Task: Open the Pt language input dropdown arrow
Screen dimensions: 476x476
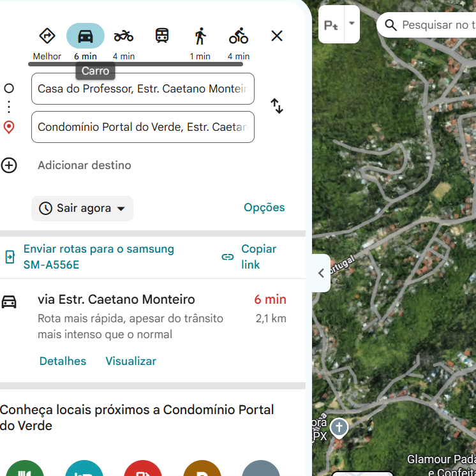Action: pyautogui.click(x=352, y=24)
